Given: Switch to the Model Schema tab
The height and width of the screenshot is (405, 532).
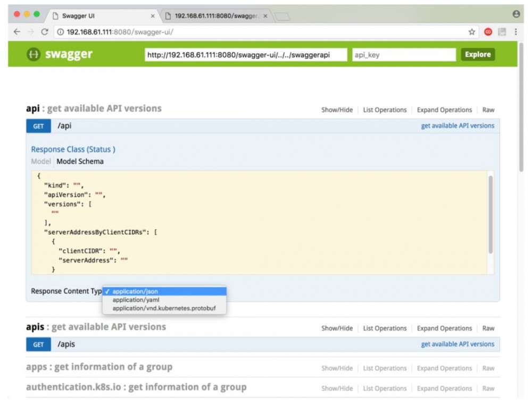Looking at the screenshot, I should point(80,162).
